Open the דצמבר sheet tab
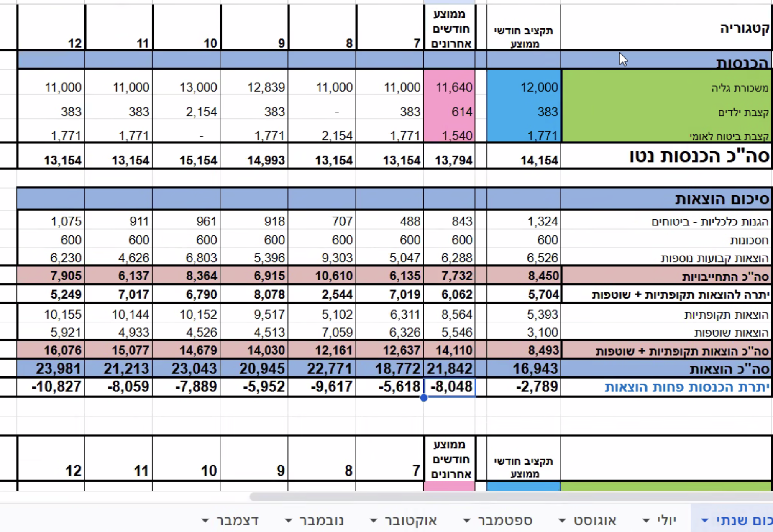Screen dimensions: 773x532 pos(237,521)
